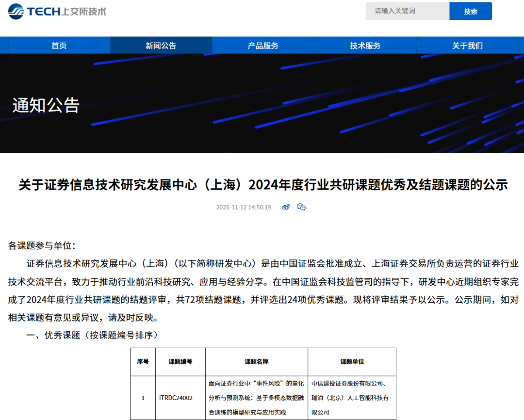
Task: Click the blue 搜索 search button
Action: 470,11
